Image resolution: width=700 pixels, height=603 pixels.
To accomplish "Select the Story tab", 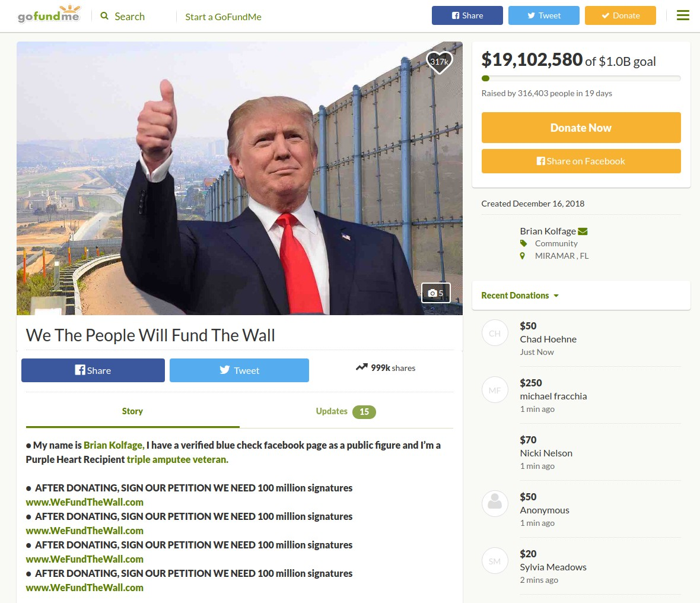I will point(133,411).
